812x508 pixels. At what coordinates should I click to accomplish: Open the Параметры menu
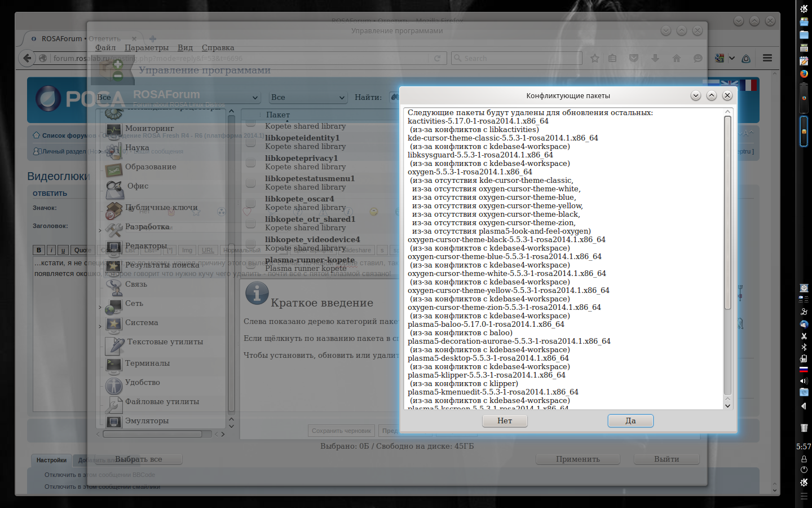coord(147,47)
